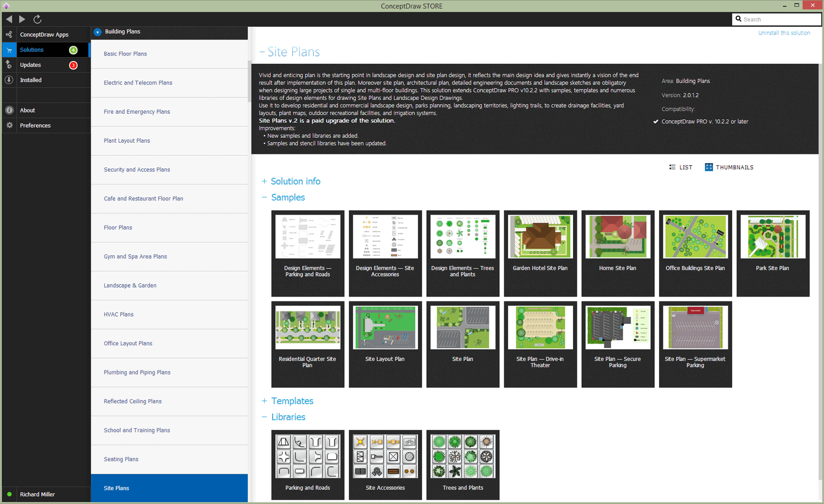824x504 pixels.
Task: Uninstall this solution
Action: click(x=784, y=33)
